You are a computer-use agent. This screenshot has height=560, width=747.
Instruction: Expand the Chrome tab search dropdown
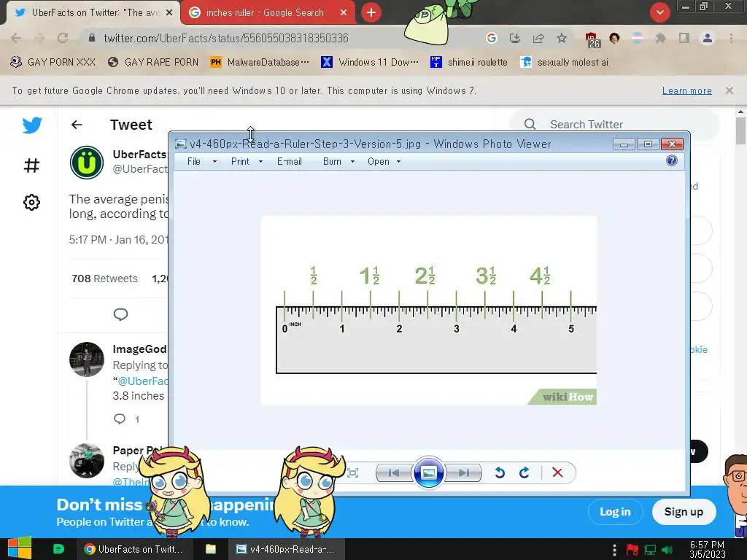point(659,12)
